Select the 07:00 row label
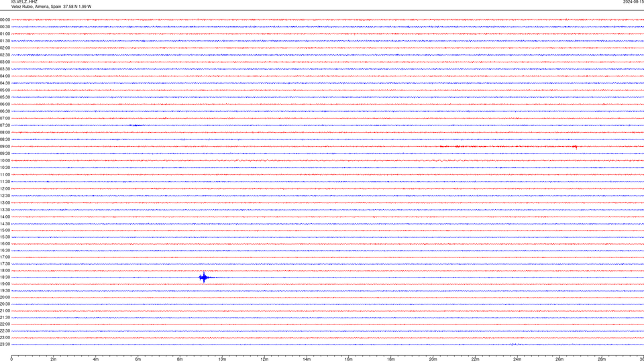The height and width of the screenshot is (362, 644). [5, 118]
